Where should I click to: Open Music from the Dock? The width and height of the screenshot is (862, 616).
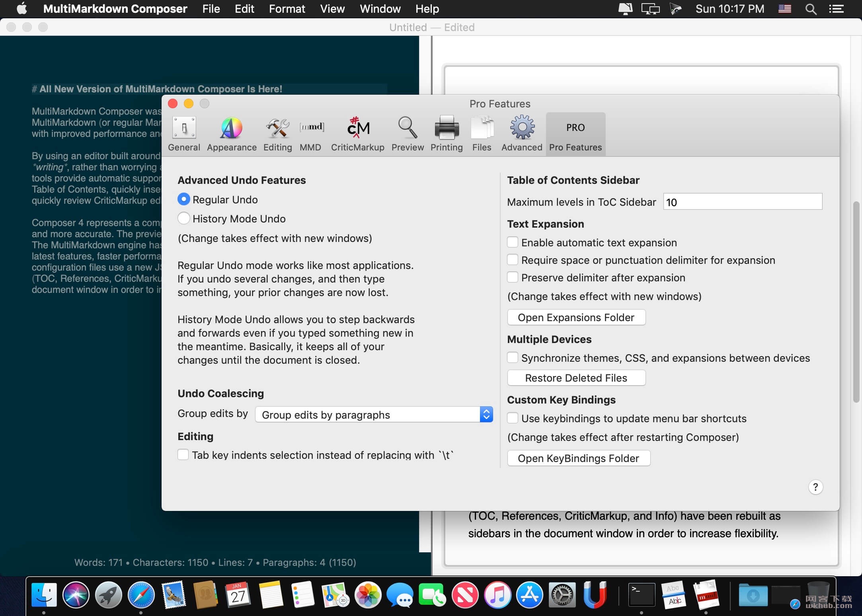point(497,595)
